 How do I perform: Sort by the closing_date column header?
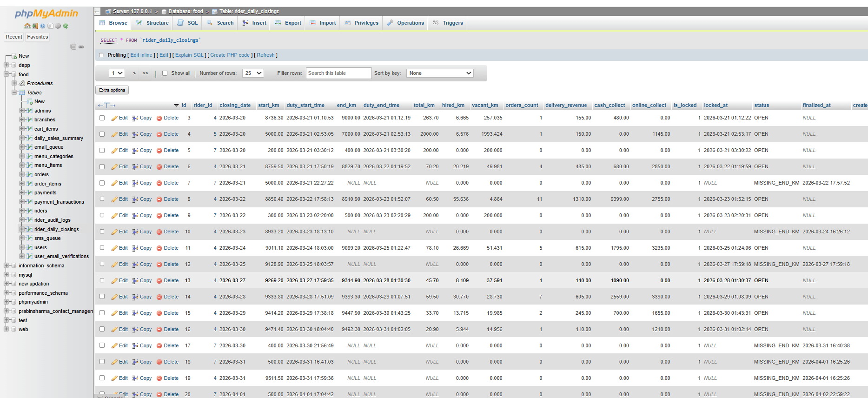[235, 106]
